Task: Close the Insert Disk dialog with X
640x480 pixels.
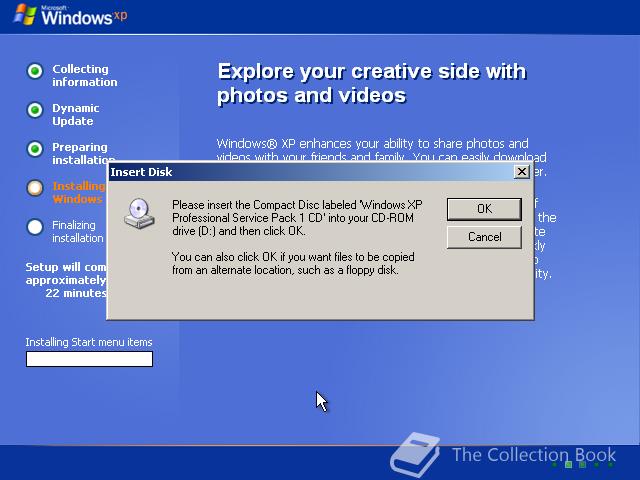Action: pos(522,172)
